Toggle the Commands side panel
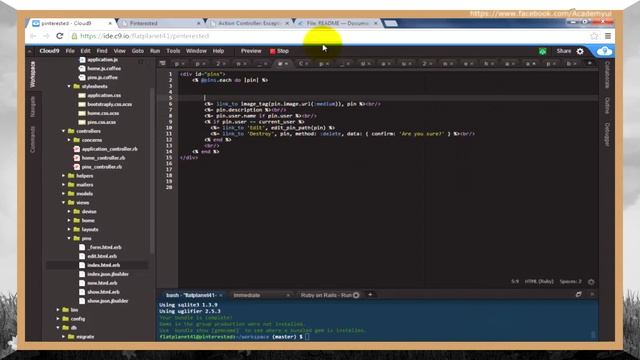Image resolution: width=640 pixels, height=360 pixels. (33, 140)
